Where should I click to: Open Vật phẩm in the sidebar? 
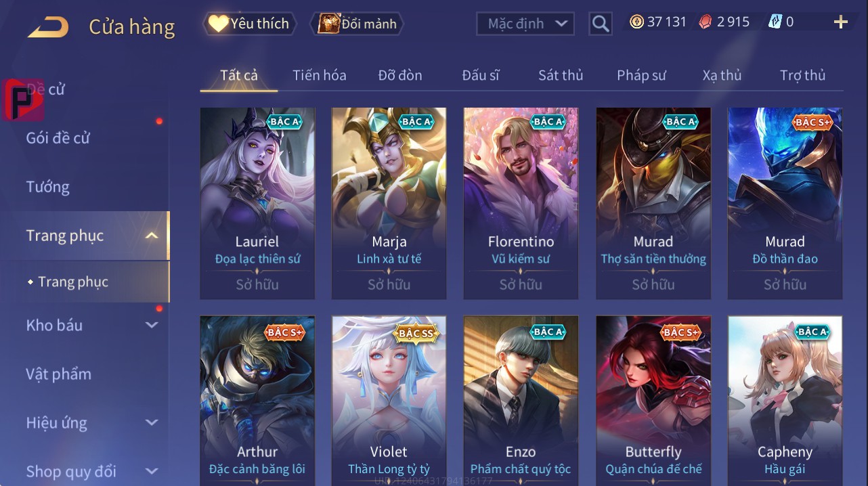click(58, 374)
